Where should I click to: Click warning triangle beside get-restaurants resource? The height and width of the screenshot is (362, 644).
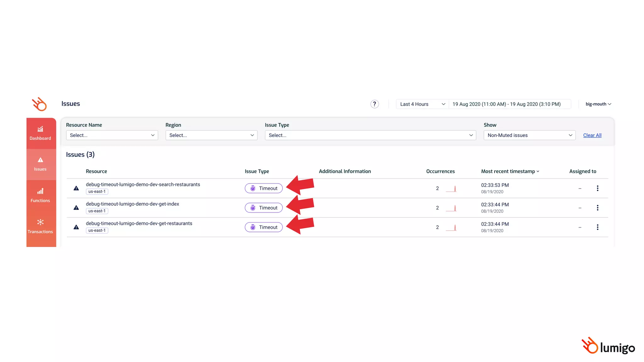click(x=76, y=227)
